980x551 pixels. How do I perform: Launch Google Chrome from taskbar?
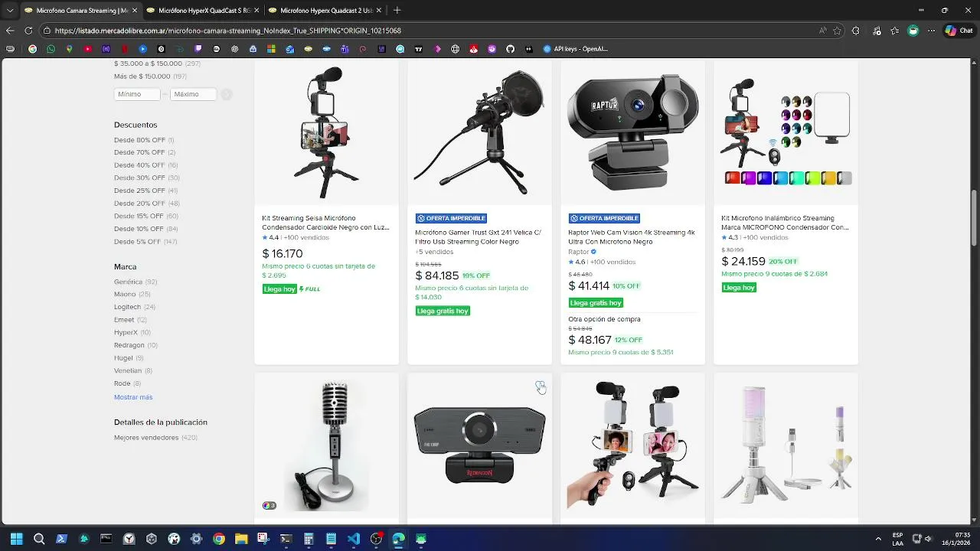tap(219, 539)
